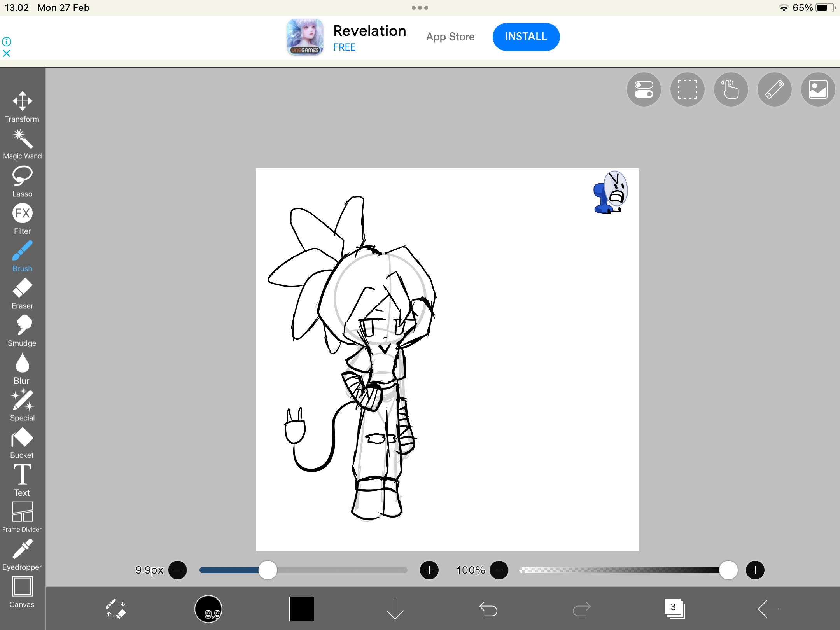Open the layers panel showing 3 layers

pyautogui.click(x=675, y=609)
